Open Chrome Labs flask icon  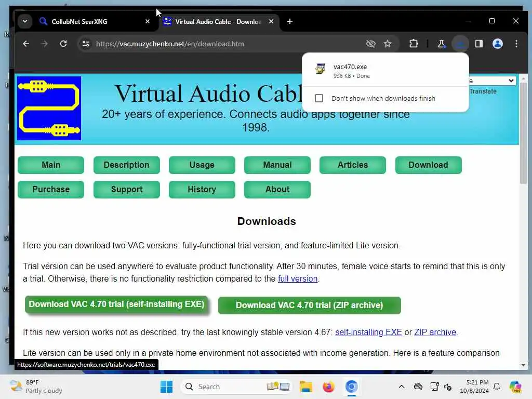click(441, 44)
